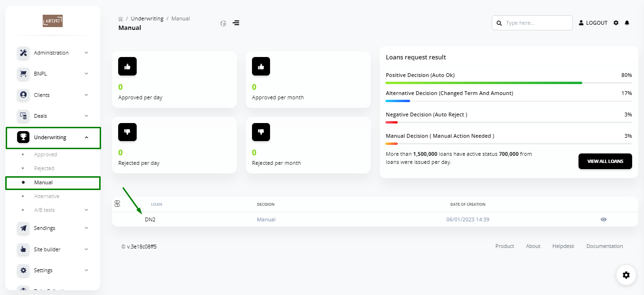644x295 pixels.
Task: Click the Underwriting trophy icon
Action: tap(23, 137)
